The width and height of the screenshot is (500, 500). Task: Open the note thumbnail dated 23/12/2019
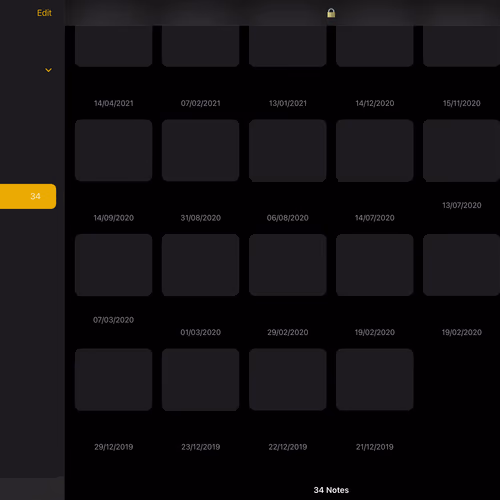201,380
